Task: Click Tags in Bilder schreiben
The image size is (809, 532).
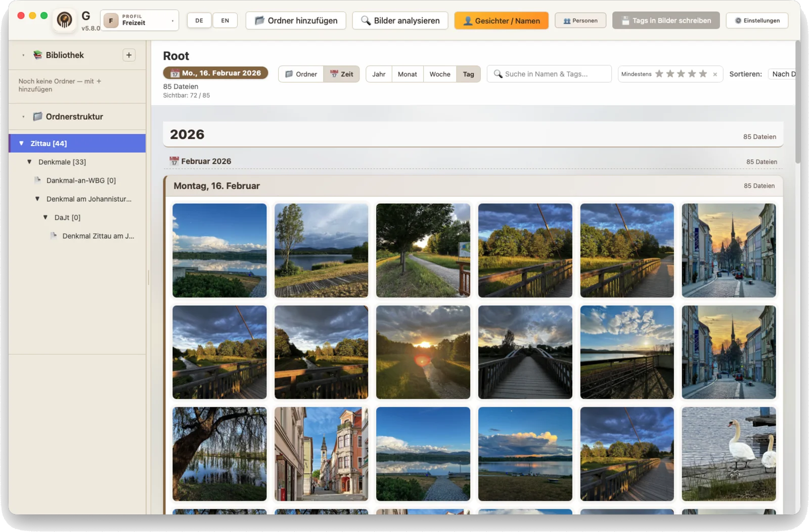Action: (x=666, y=21)
